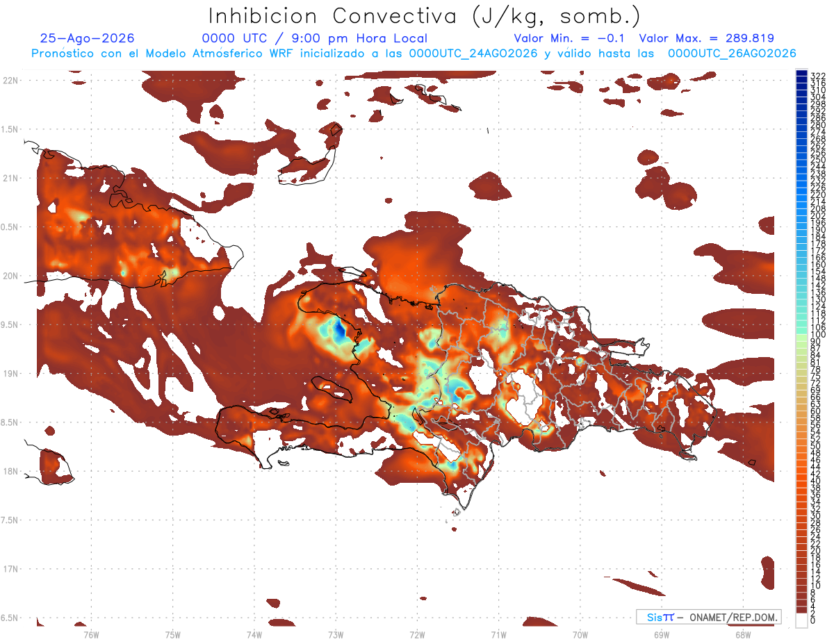Click the 'Inhibicion Convectiva (J/kg, somb.)' title
Image resolution: width=834 pixels, height=644 pixels.
click(x=425, y=16)
